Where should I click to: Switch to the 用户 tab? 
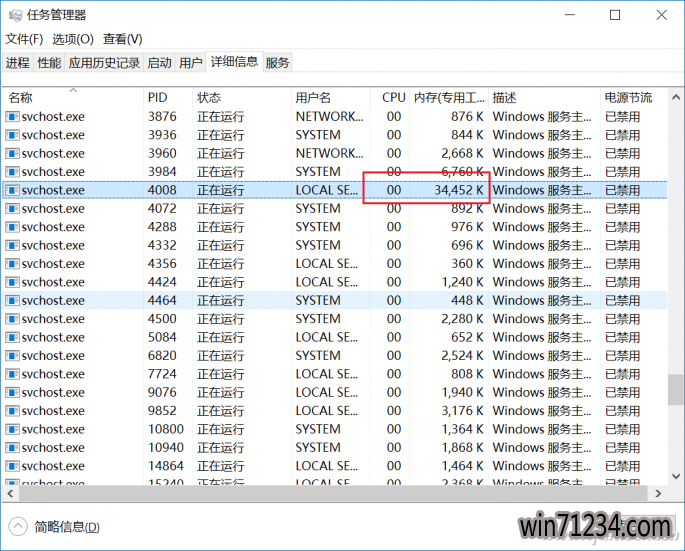[x=190, y=63]
